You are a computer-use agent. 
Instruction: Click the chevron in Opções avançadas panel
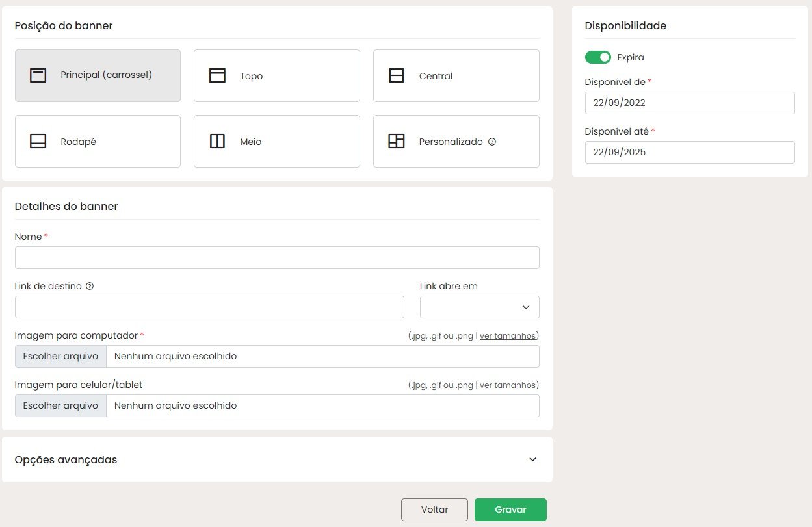(x=533, y=459)
